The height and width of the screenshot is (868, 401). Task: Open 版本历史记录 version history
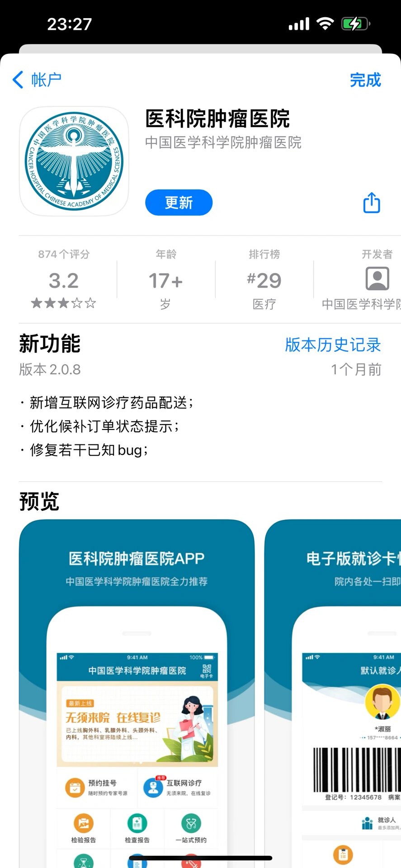pos(333,344)
